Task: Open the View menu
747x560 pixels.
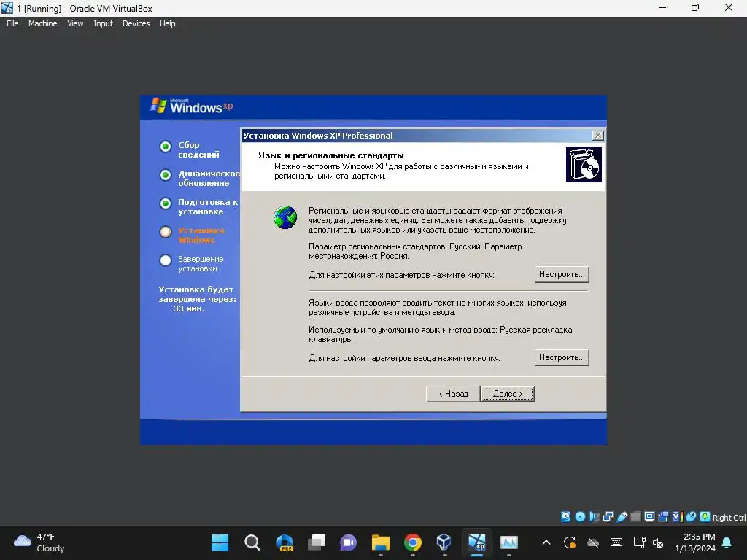Action: click(x=75, y=23)
